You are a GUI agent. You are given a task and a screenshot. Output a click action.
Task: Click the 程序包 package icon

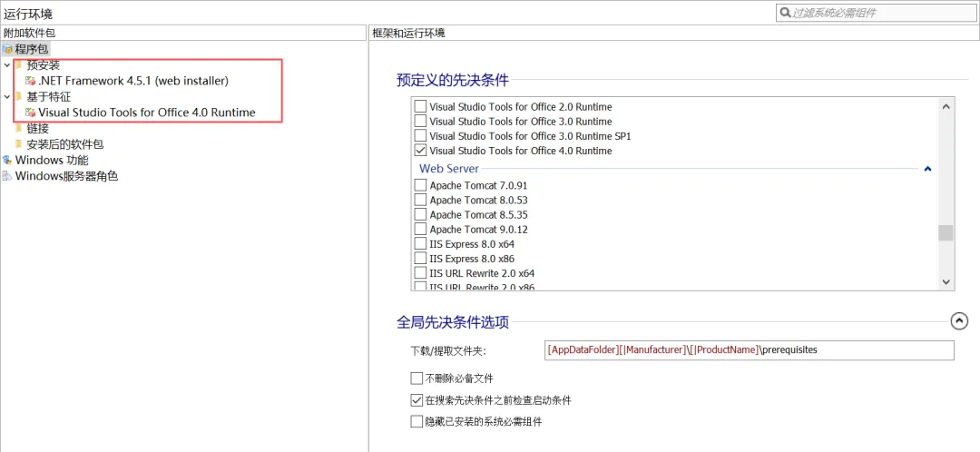coord(7,49)
